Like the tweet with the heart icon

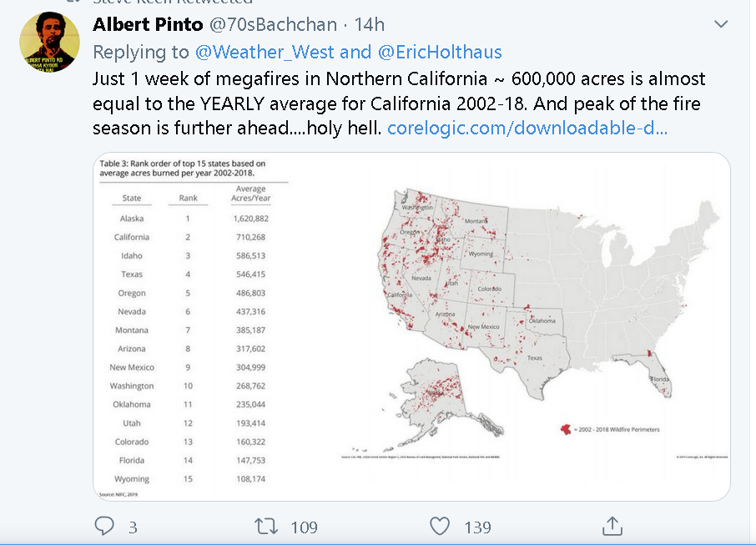point(440,526)
